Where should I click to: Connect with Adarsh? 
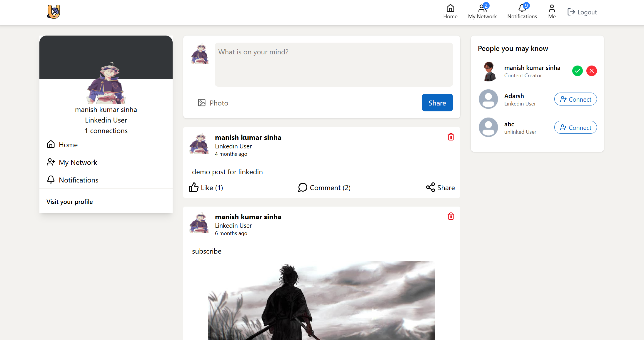coord(575,99)
